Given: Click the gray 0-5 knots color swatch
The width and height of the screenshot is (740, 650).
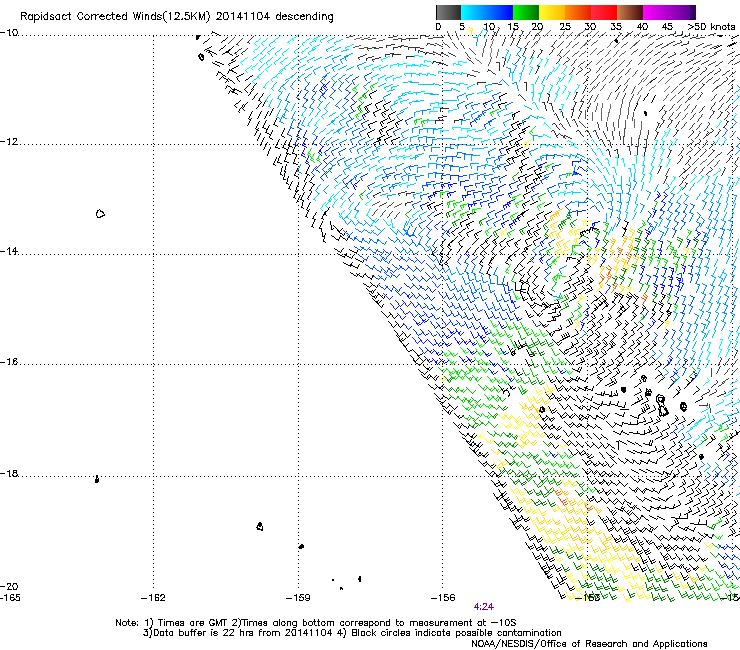Looking at the screenshot, I should (x=448, y=12).
